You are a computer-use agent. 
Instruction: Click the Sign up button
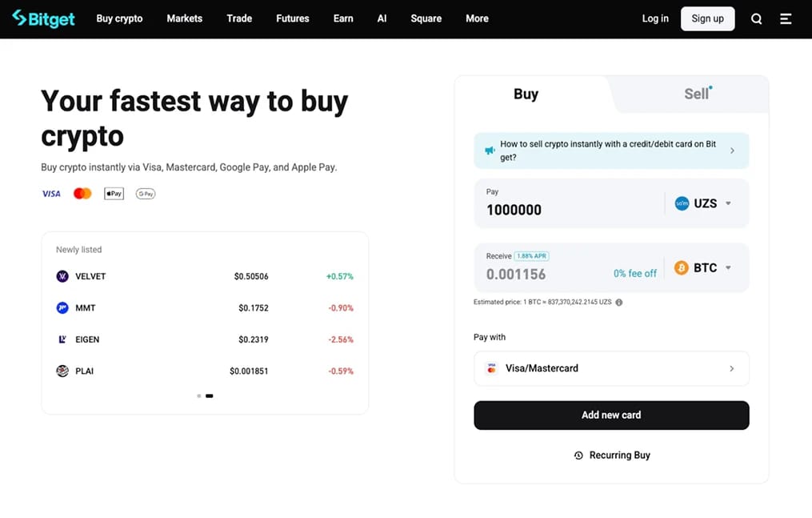707,18
